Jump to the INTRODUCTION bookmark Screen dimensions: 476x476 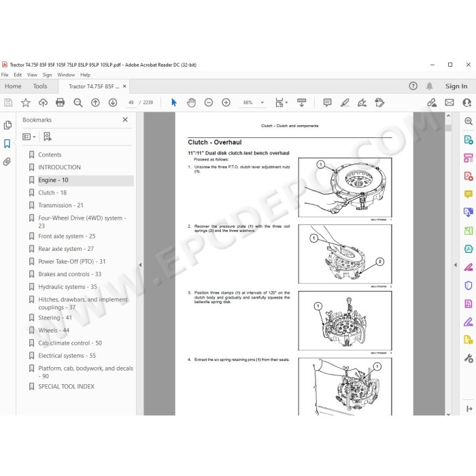tap(60, 167)
